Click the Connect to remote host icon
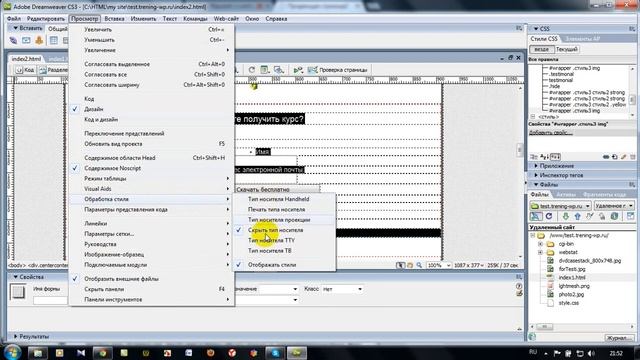The image size is (640, 360). click(x=536, y=216)
